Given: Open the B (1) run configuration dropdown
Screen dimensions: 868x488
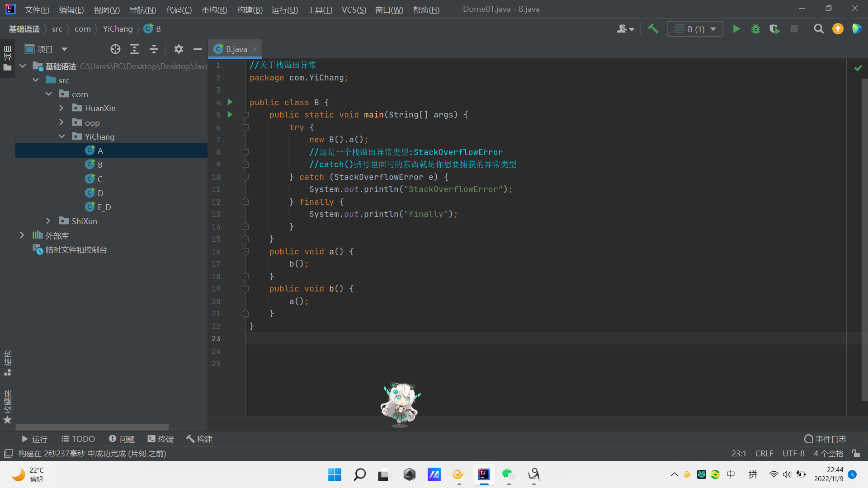Looking at the screenshot, I should [695, 29].
